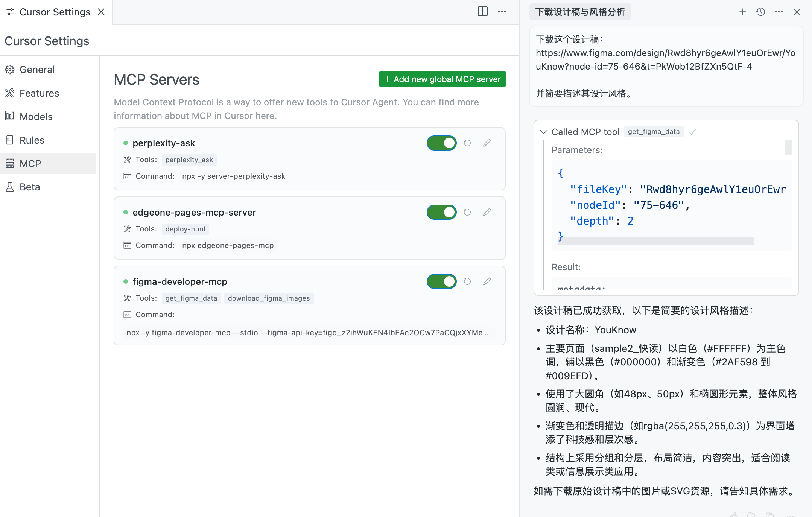812x517 pixels.
Task: Open chat history clock icon
Action: click(x=760, y=12)
